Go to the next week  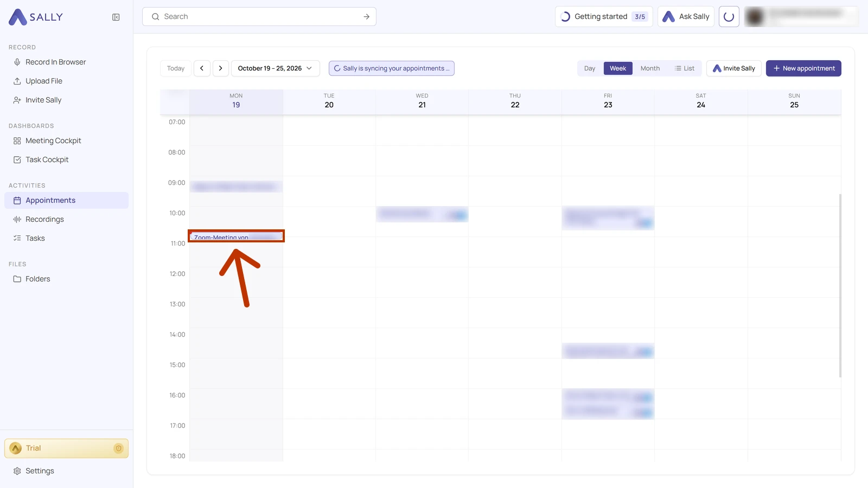pos(220,68)
